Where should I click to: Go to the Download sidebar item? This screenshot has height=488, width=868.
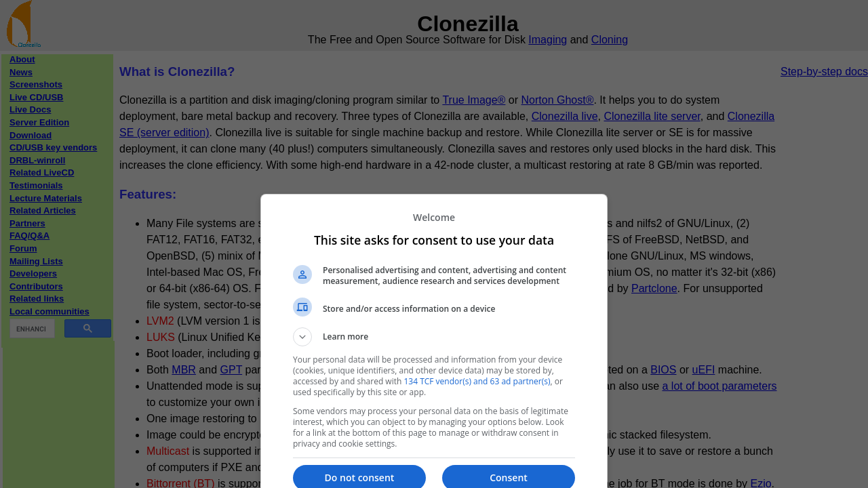(x=31, y=136)
